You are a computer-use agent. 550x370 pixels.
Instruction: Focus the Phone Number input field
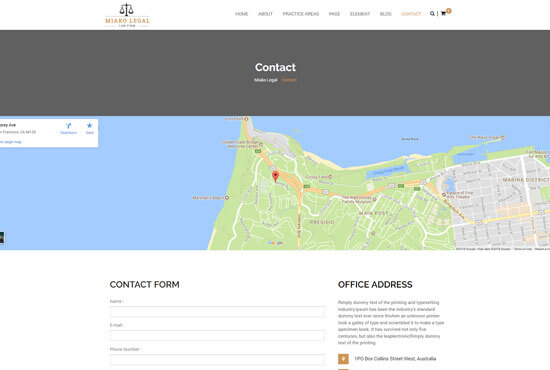(217, 359)
